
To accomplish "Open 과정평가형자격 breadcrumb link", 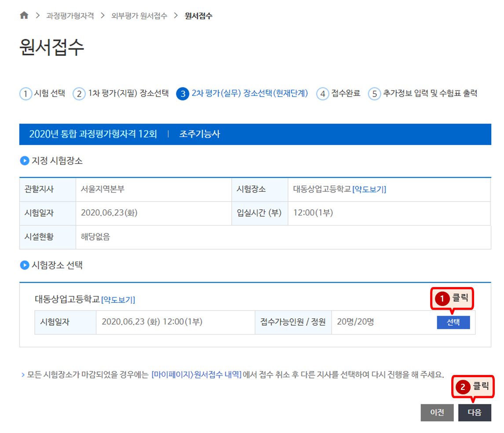I will tap(70, 16).
